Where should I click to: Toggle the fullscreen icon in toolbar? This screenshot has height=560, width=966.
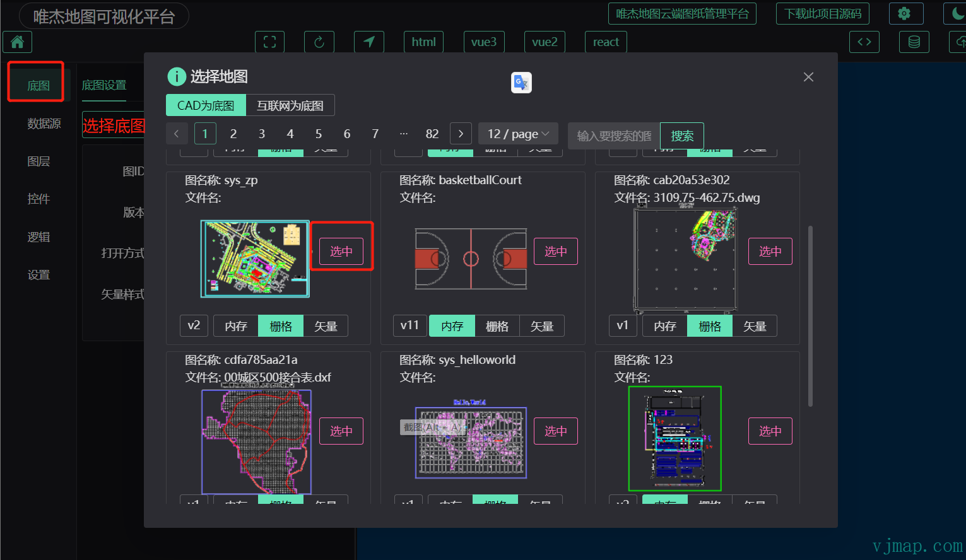269,42
